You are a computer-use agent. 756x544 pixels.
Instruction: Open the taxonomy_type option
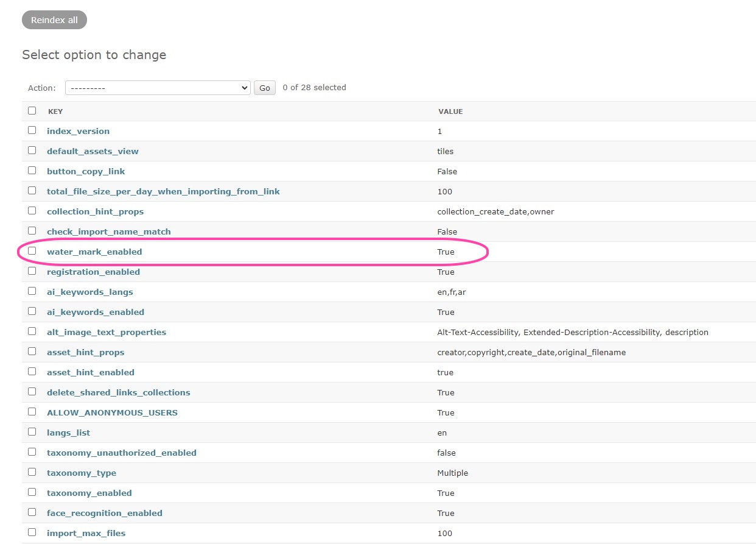[x=82, y=473]
